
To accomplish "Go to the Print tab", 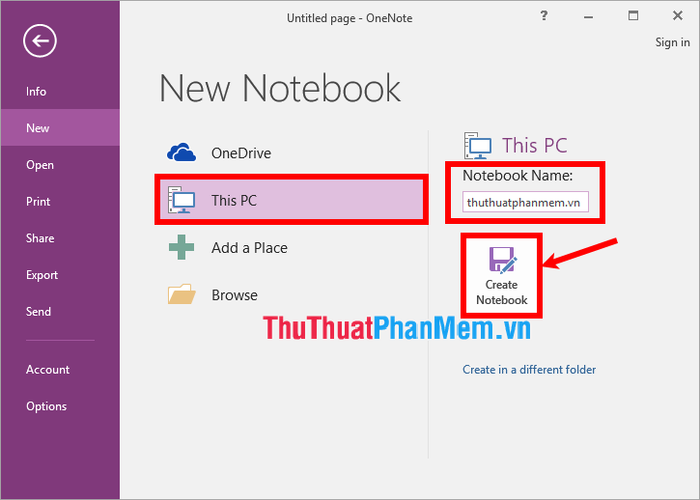I will (60, 201).
